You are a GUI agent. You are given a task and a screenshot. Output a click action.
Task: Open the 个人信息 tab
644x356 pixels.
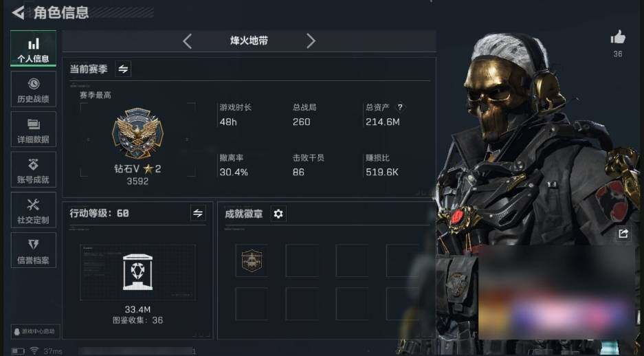[x=33, y=49]
